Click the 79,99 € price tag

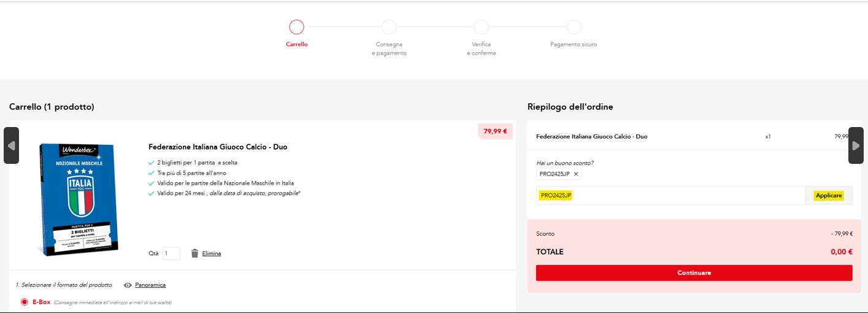coord(495,131)
